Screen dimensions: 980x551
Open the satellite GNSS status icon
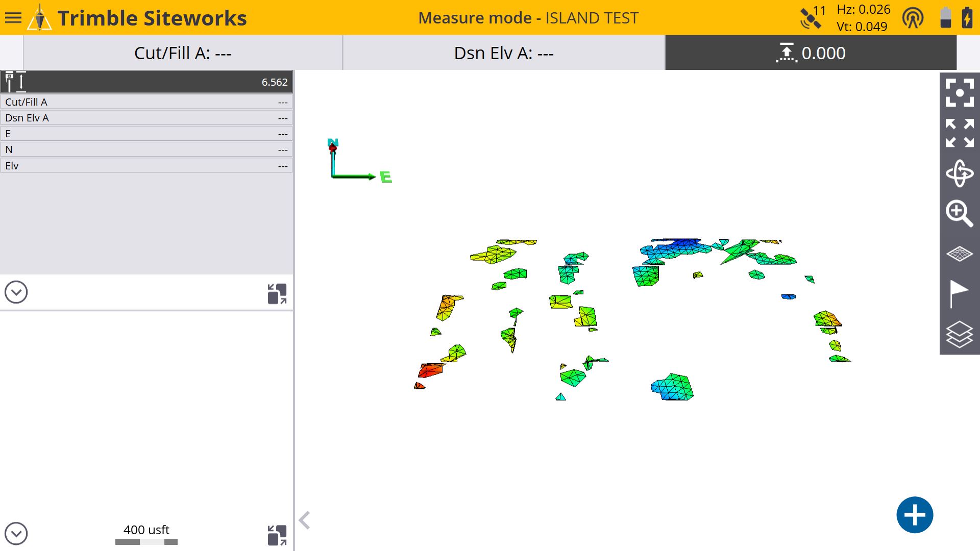[x=812, y=18]
